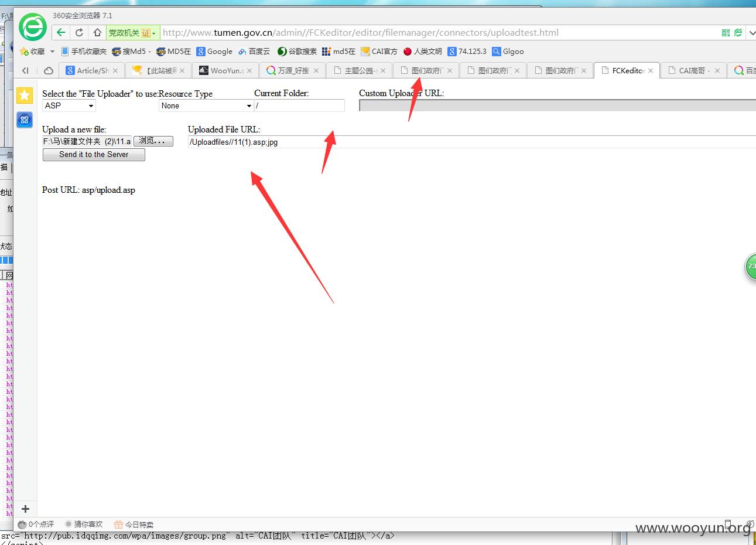Click the blue apps sidebar icon

click(25, 120)
